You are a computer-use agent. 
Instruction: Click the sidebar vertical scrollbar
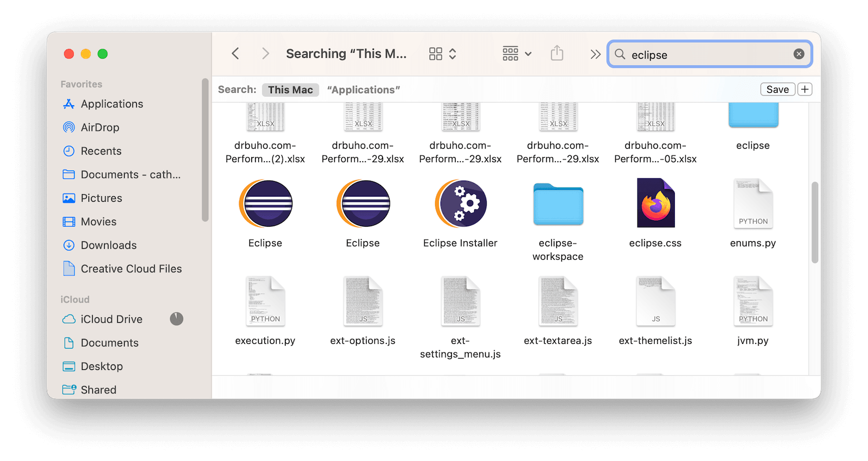pos(205,150)
